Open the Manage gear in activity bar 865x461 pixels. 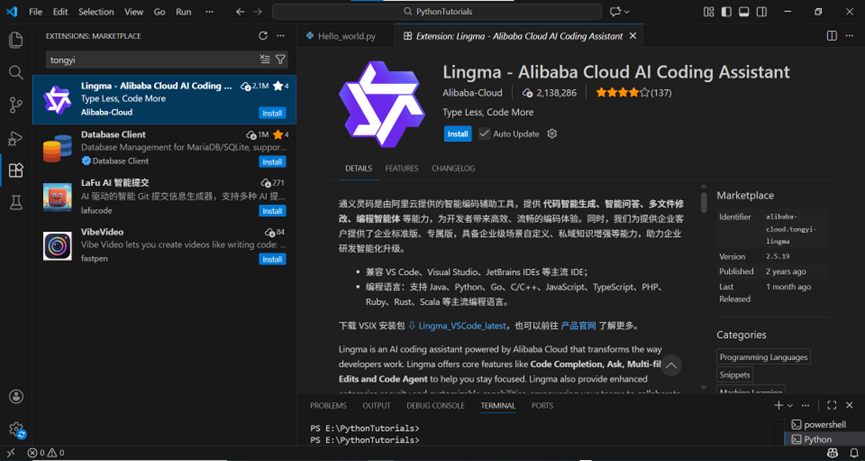(x=16, y=429)
